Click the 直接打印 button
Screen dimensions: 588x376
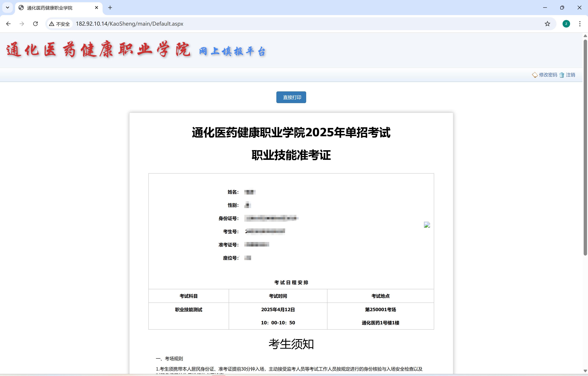(x=291, y=97)
